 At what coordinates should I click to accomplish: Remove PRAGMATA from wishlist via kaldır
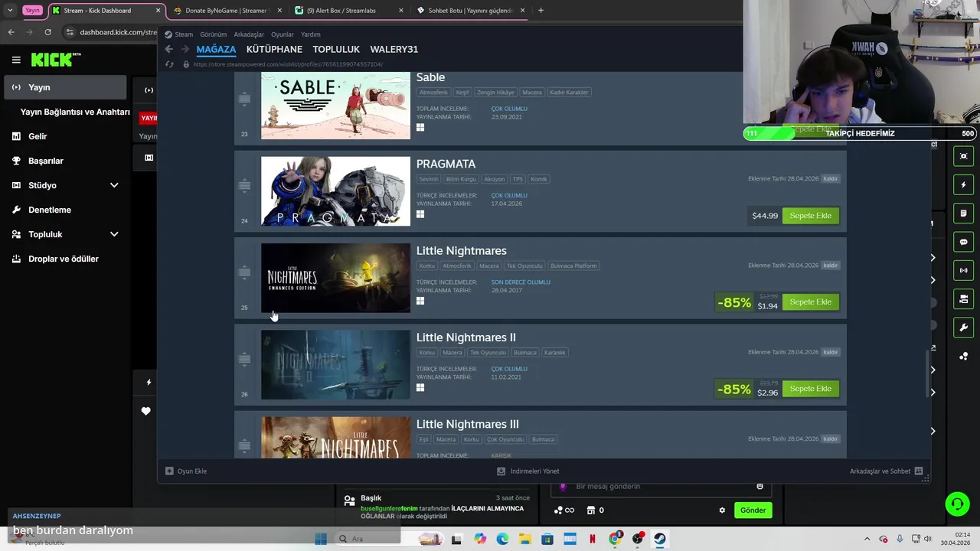[x=831, y=179]
